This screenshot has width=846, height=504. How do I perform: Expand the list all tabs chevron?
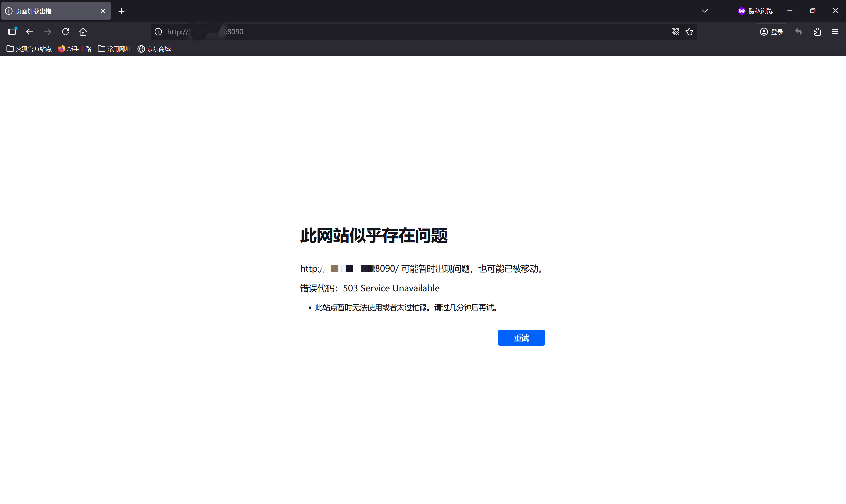click(x=705, y=11)
